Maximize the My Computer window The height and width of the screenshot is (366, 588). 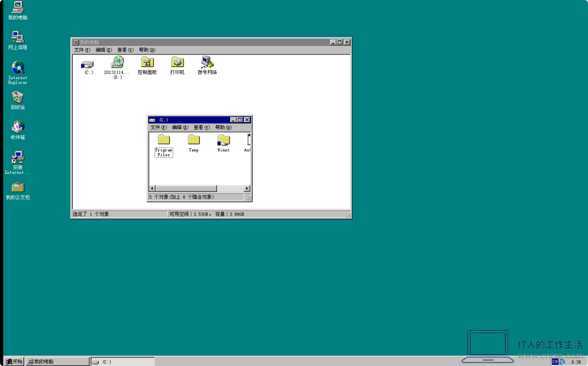pyautogui.click(x=339, y=42)
